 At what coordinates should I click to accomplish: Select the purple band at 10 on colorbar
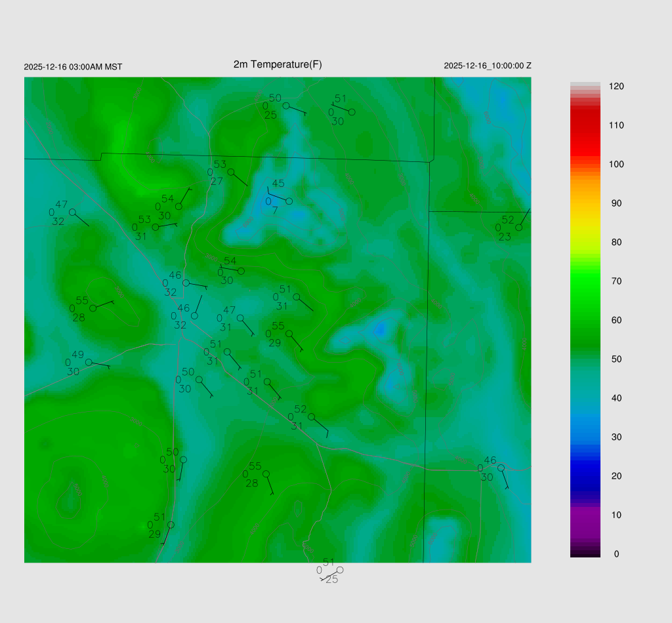pos(585,515)
